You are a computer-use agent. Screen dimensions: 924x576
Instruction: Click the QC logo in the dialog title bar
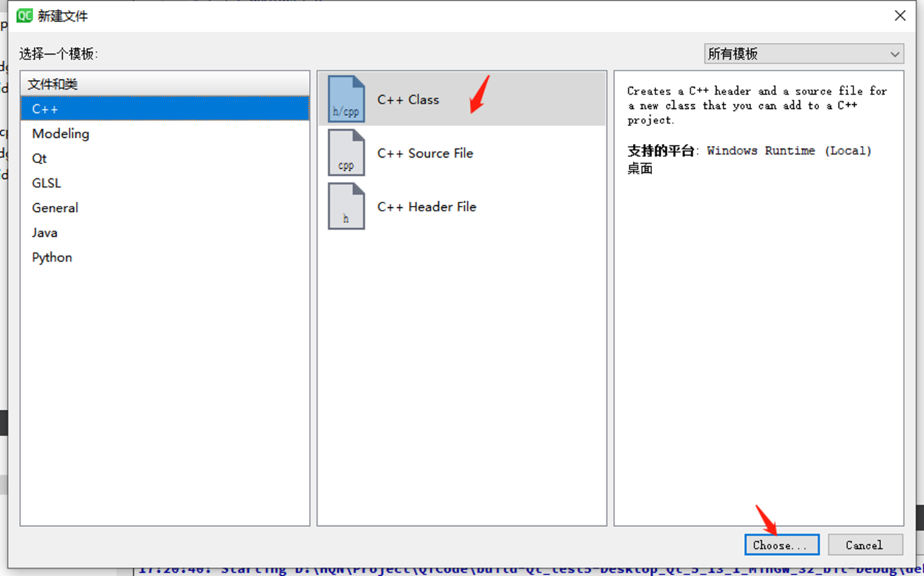point(24,15)
